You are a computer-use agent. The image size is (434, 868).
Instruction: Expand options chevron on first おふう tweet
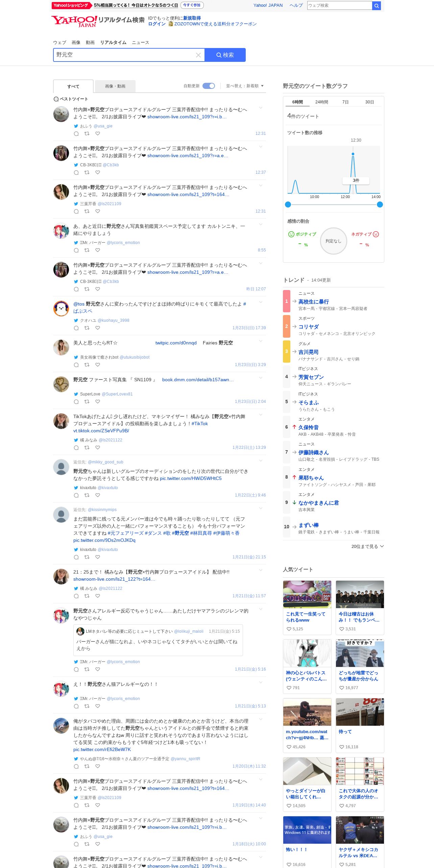[261, 108]
